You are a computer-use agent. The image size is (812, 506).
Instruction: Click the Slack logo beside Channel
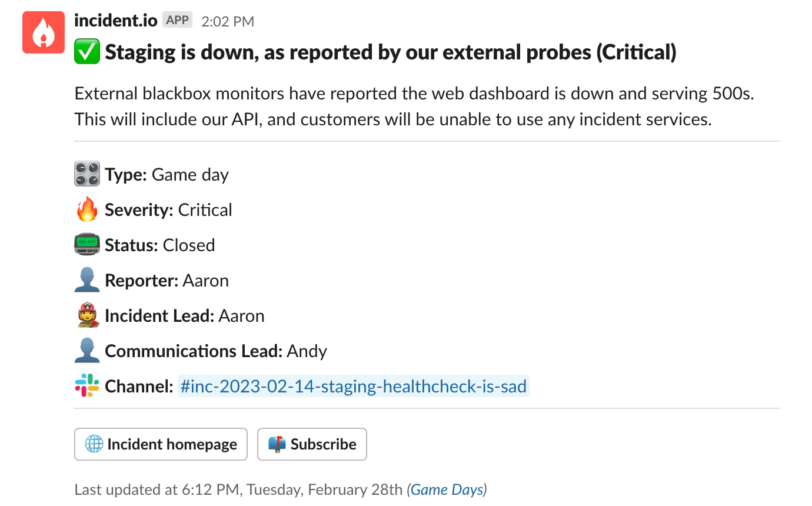point(87,387)
